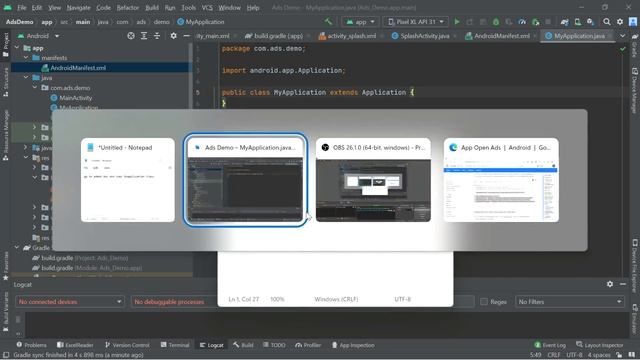Open the No Filters dropdown in Logcat
This screenshot has width=640, height=360.
[570, 302]
